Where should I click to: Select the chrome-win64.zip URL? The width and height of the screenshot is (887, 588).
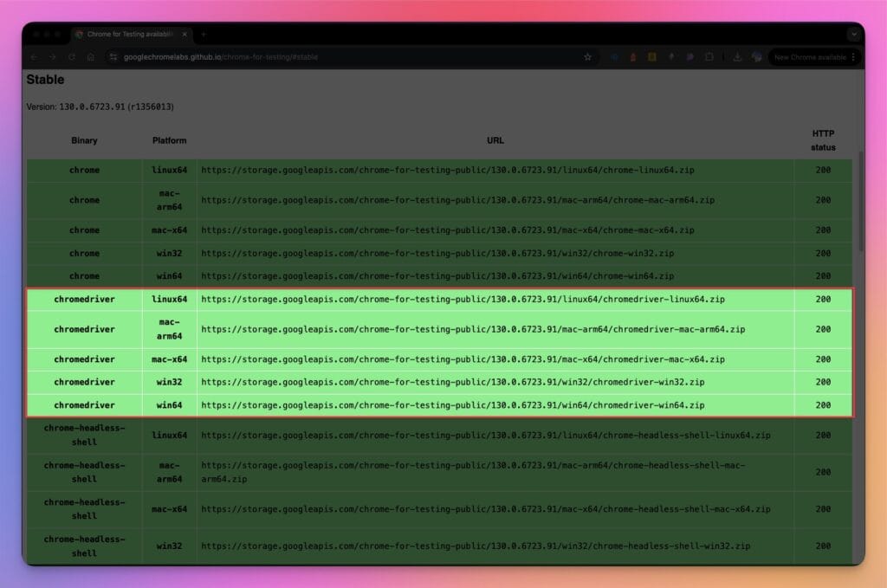(437, 276)
